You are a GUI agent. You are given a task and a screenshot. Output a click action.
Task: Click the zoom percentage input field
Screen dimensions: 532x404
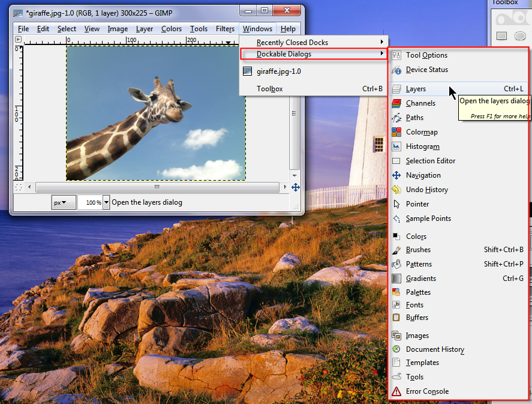90,203
